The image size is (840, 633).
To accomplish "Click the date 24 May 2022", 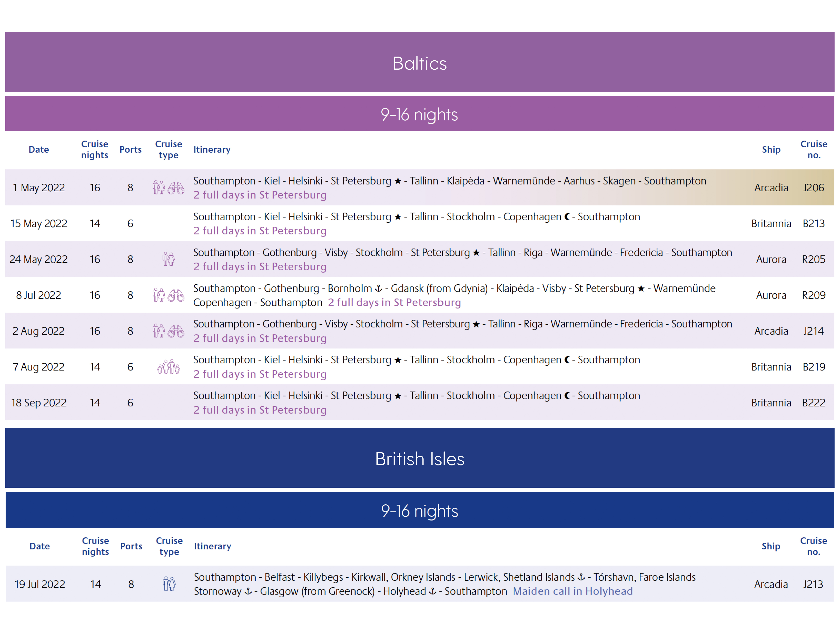I will pos(39,259).
